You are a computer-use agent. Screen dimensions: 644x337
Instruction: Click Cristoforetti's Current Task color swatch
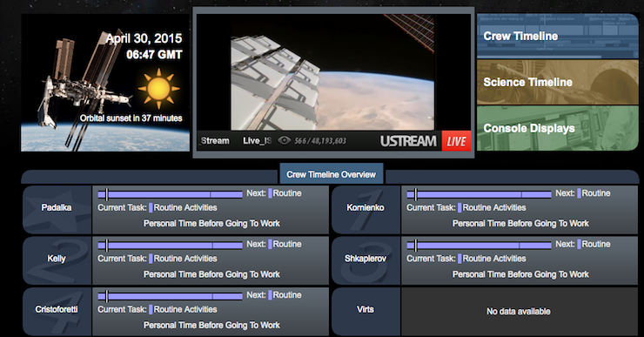pos(151,309)
